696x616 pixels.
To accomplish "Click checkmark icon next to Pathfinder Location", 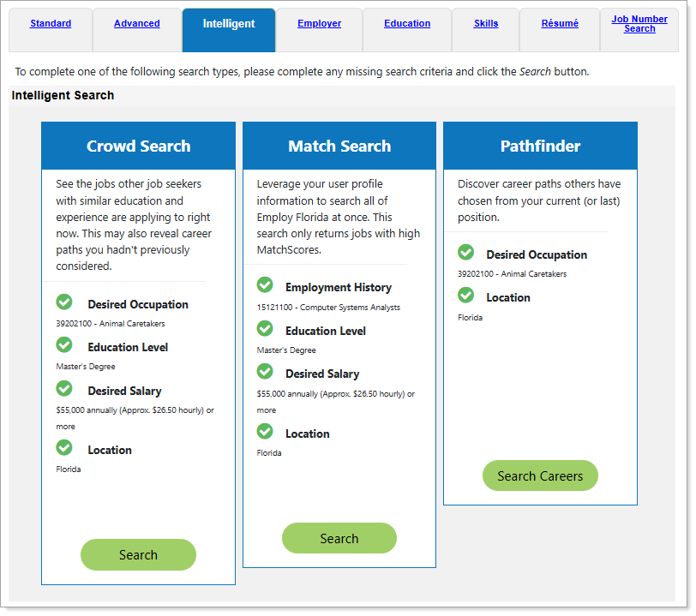I will point(465,296).
